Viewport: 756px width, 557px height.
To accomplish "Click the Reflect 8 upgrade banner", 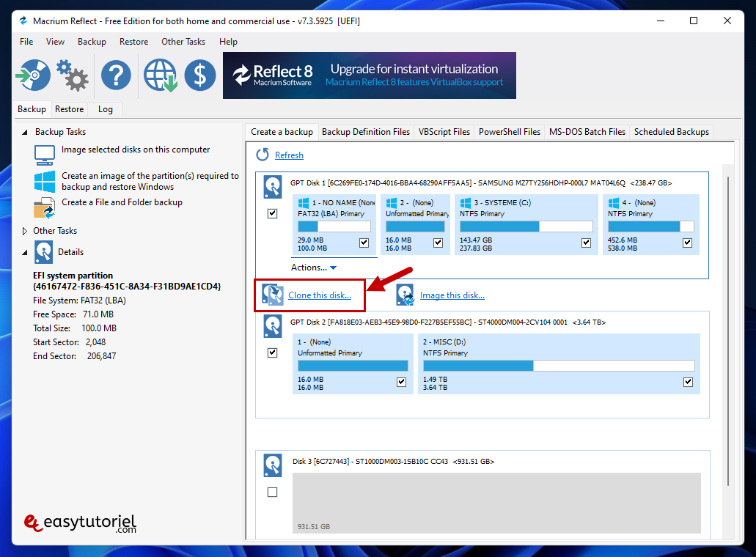I will pyautogui.click(x=370, y=75).
